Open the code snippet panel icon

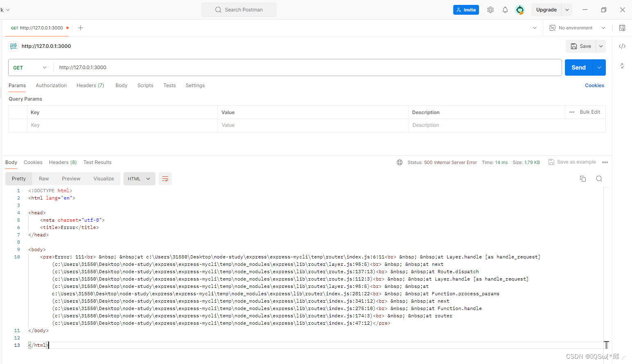tap(622, 46)
